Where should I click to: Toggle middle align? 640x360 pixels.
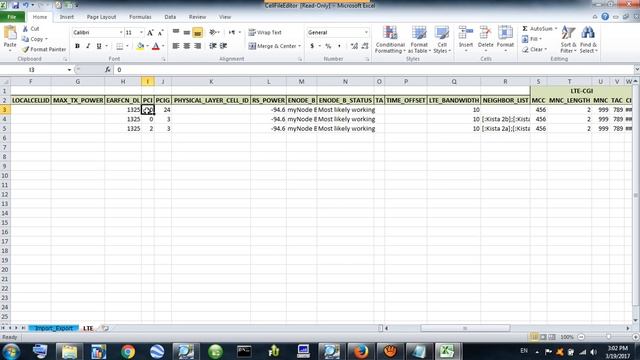tap(187, 32)
